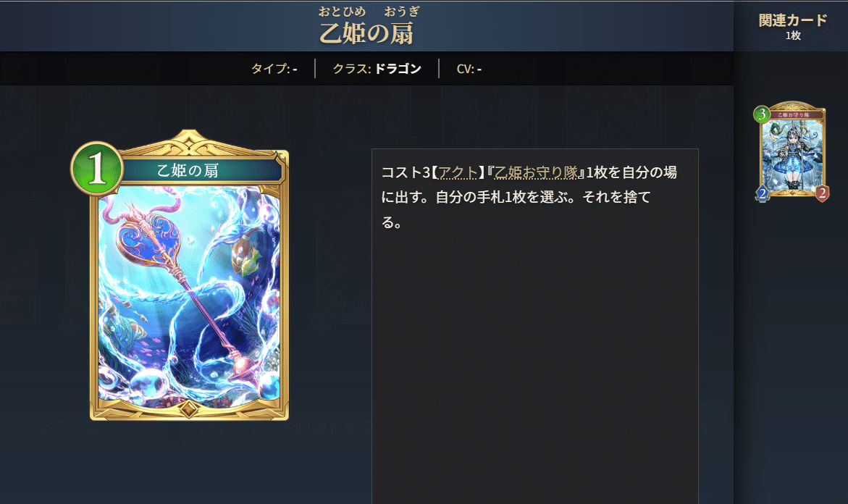Viewport: 848px width, 504px height.
Task: Follow the 乙姫お守り隊 link in card text
Action: click(x=536, y=172)
